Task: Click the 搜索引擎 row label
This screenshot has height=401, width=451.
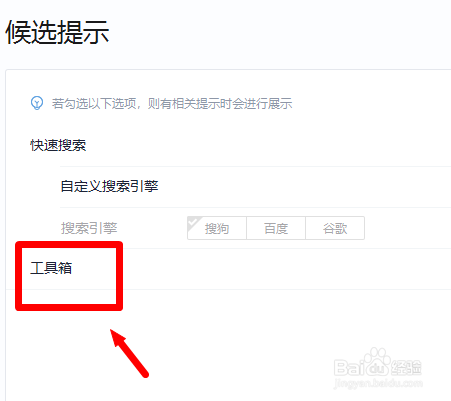Action: pos(89,228)
